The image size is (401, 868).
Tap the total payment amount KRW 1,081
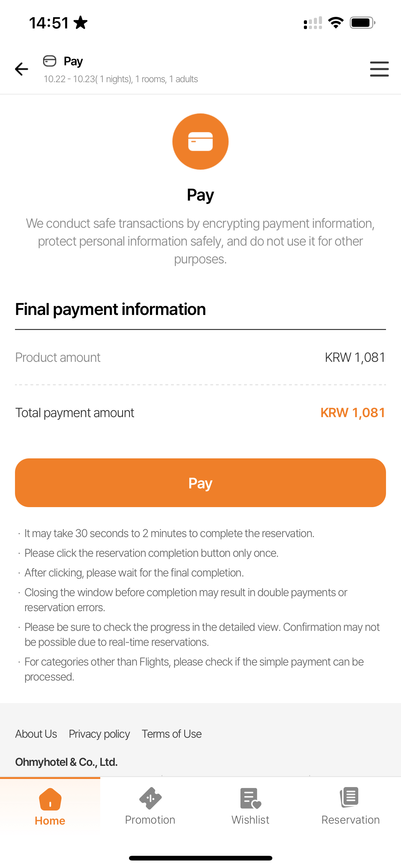[x=353, y=413]
